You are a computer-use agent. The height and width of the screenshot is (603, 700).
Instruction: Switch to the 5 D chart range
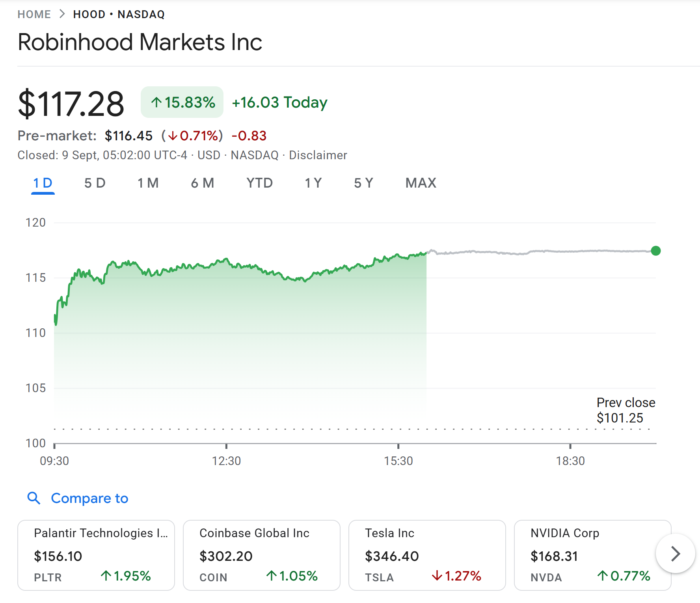pos(95,183)
